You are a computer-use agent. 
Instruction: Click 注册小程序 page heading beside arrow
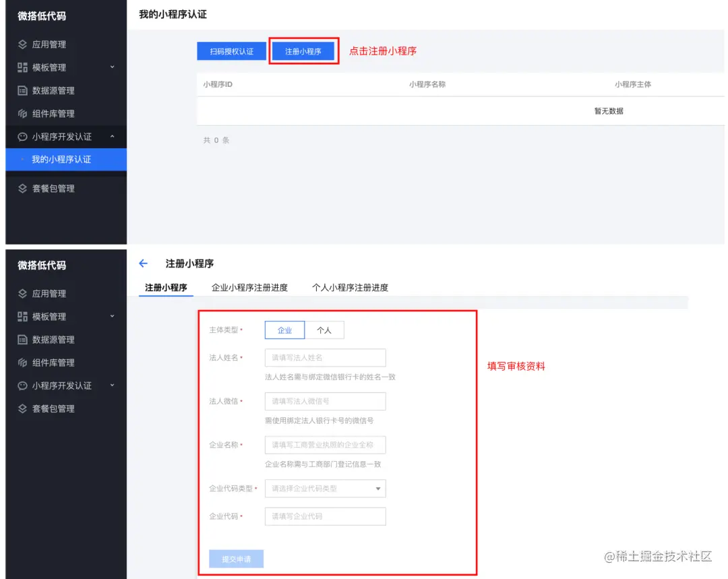point(189,264)
